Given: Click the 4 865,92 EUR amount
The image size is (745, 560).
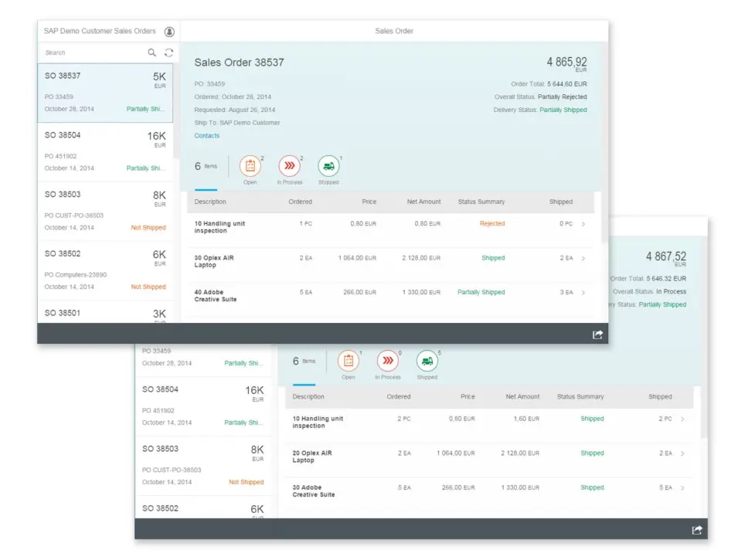Looking at the screenshot, I should point(566,63).
